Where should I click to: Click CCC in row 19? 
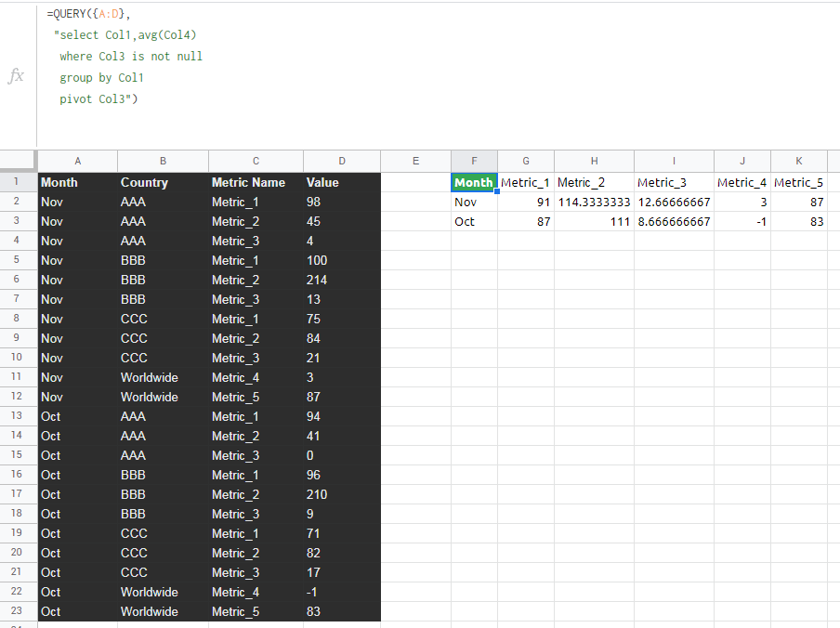tap(163, 533)
